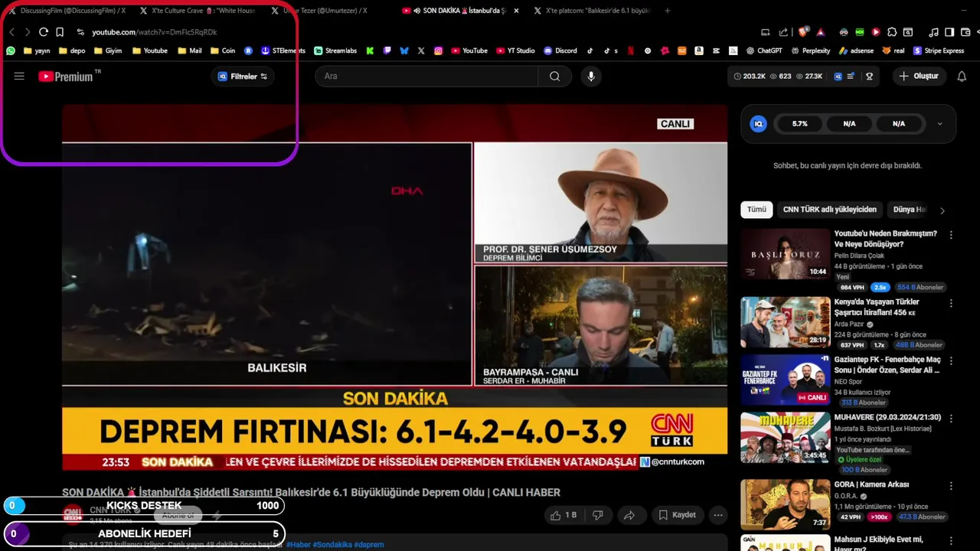Click the vidIQ trophy icon
Image resolution: width=980 pixels, height=551 pixels.
[869, 77]
